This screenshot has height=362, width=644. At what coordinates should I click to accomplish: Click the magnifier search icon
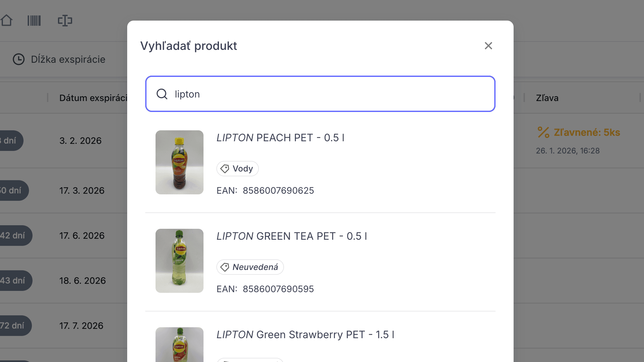pos(162,94)
